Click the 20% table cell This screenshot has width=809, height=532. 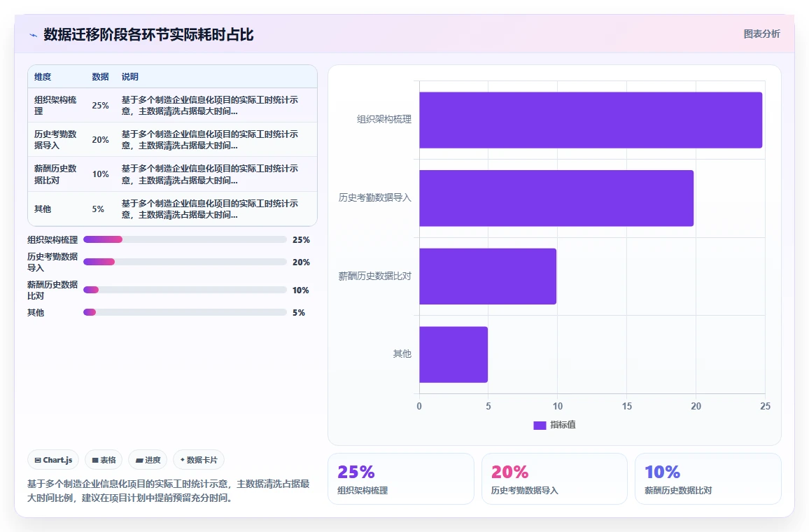(101, 140)
